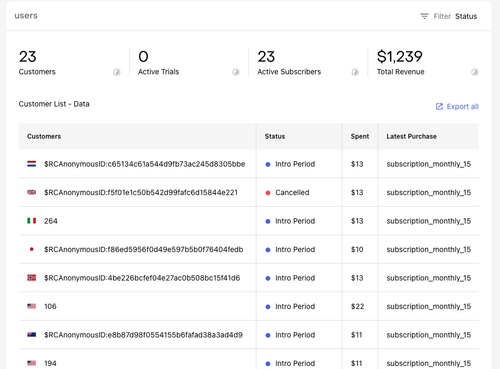Click the Australia flag beside e8b87d98 customer

[32, 335]
